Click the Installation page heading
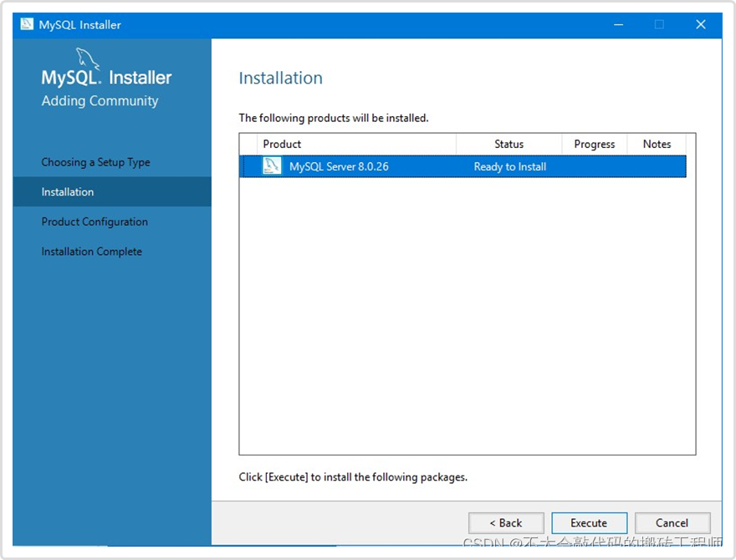736x560 pixels. coord(281,78)
